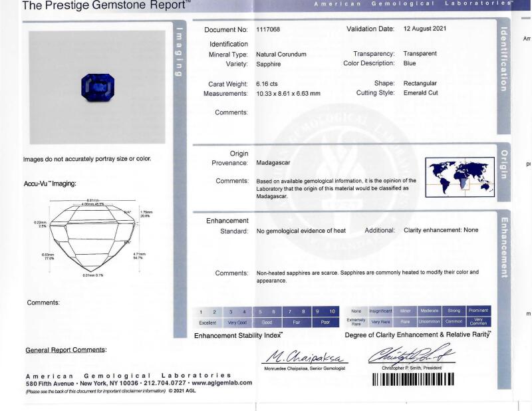Select the vertical Imaging side tab
This screenshot has width=532, height=411.
tap(178, 53)
